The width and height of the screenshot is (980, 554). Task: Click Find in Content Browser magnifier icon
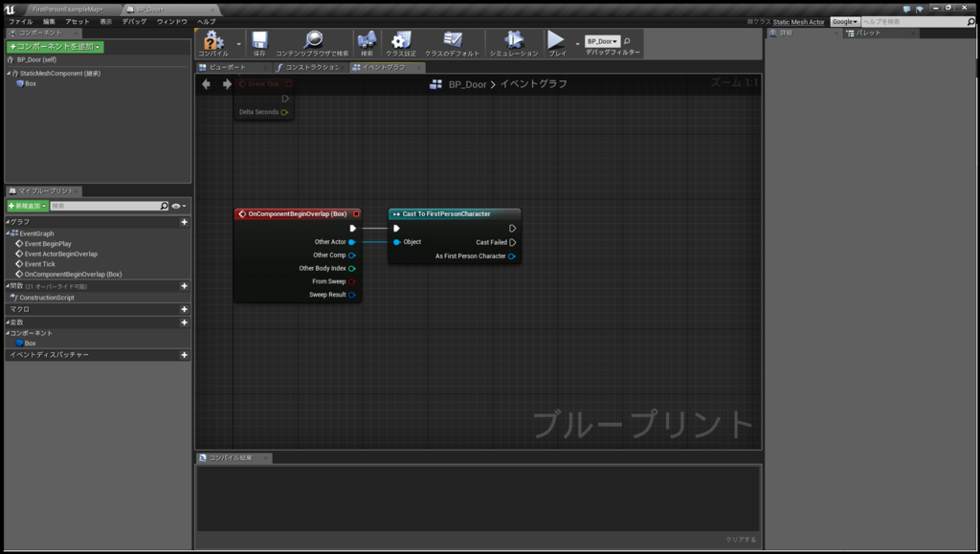click(313, 40)
